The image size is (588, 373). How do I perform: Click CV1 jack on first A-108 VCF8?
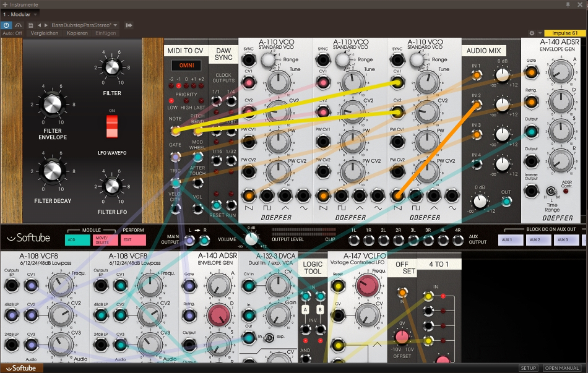click(x=31, y=286)
